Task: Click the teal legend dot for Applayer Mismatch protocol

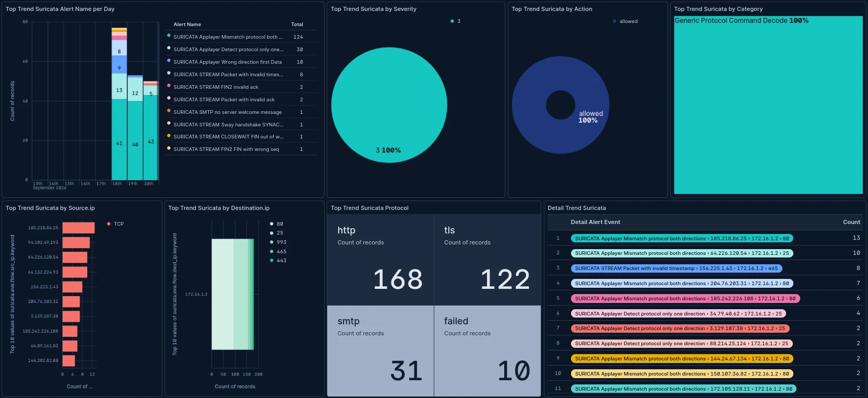Action: (x=169, y=36)
